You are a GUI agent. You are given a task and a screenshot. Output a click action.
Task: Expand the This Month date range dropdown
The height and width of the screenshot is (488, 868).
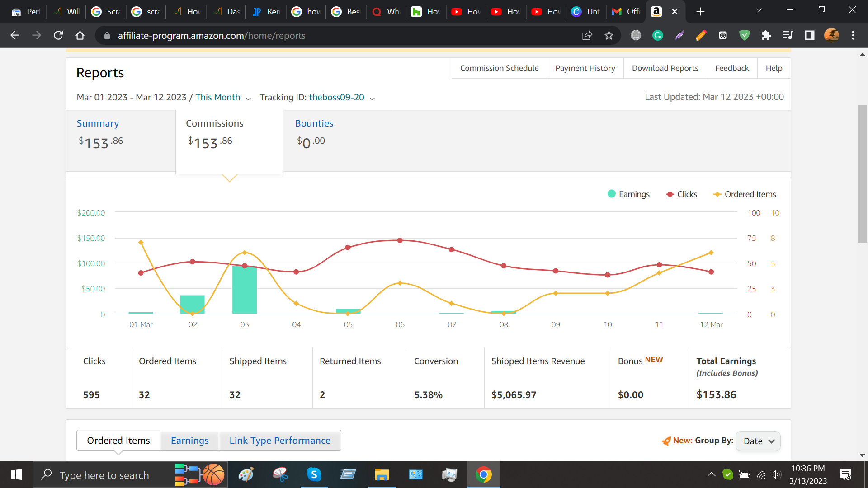pyautogui.click(x=223, y=97)
